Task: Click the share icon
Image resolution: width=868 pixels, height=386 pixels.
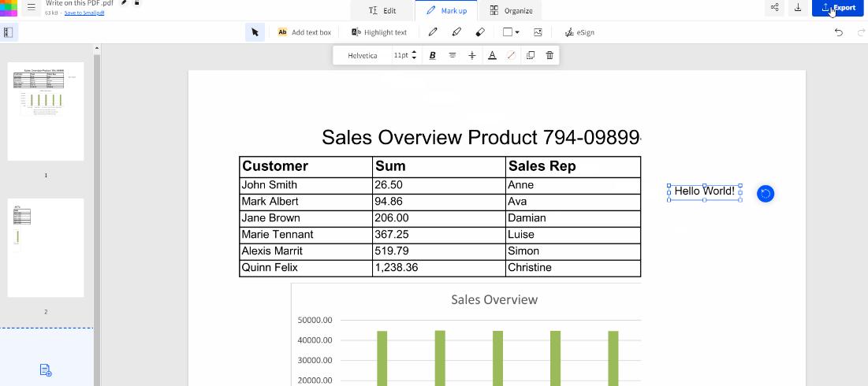Action: [775, 8]
